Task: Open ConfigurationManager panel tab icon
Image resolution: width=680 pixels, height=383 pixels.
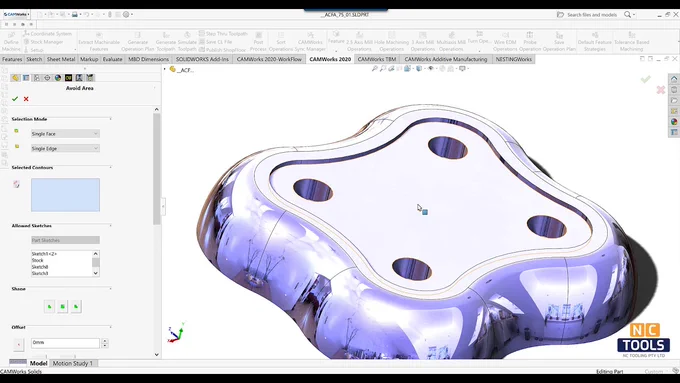Action: (36, 78)
